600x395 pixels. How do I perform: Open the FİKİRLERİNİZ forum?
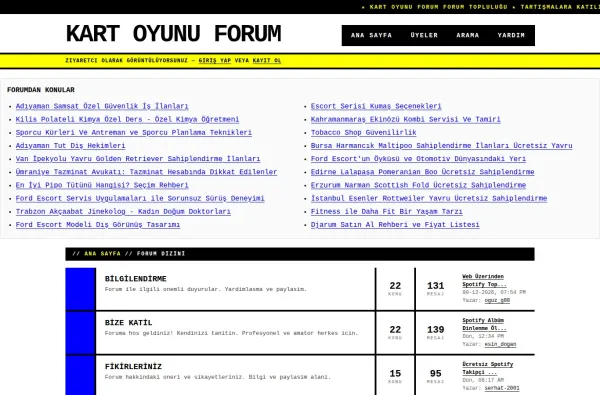(133, 367)
